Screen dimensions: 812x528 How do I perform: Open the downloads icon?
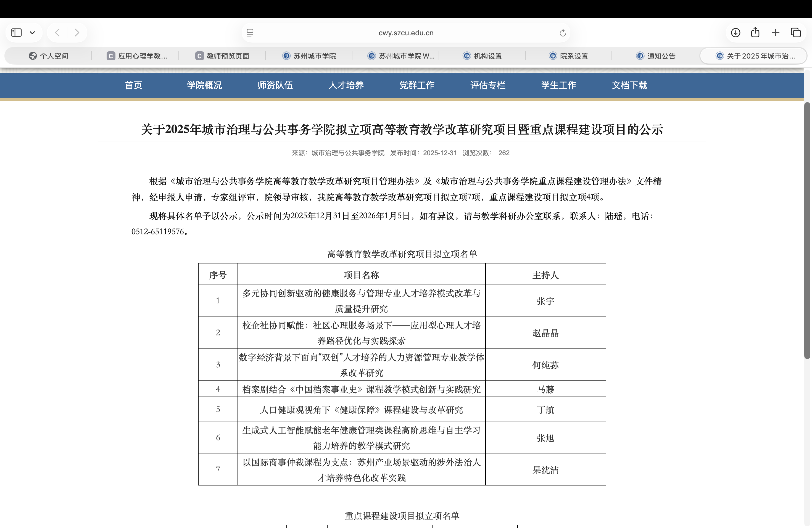pyautogui.click(x=735, y=33)
